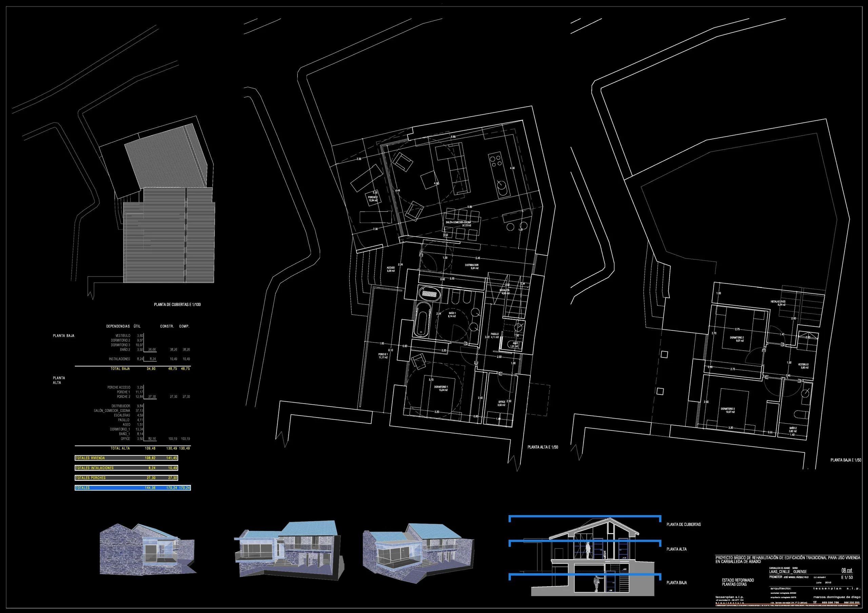Click the 'COMP.' column header
Image resolution: width=868 pixels, height=613 pixels.
[x=184, y=326]
